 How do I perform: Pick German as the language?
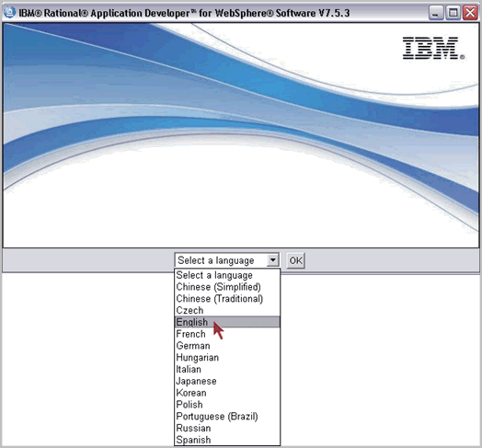(x=227, y=346)
